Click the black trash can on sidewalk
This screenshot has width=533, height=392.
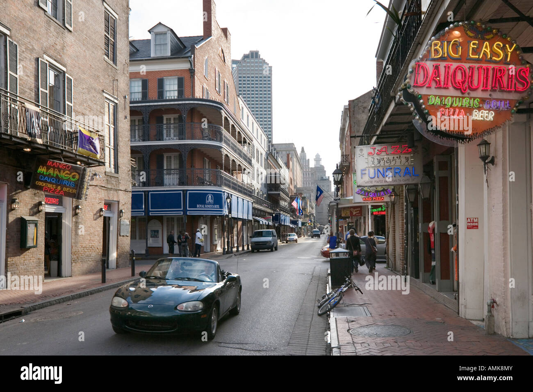tap(340, 268)
